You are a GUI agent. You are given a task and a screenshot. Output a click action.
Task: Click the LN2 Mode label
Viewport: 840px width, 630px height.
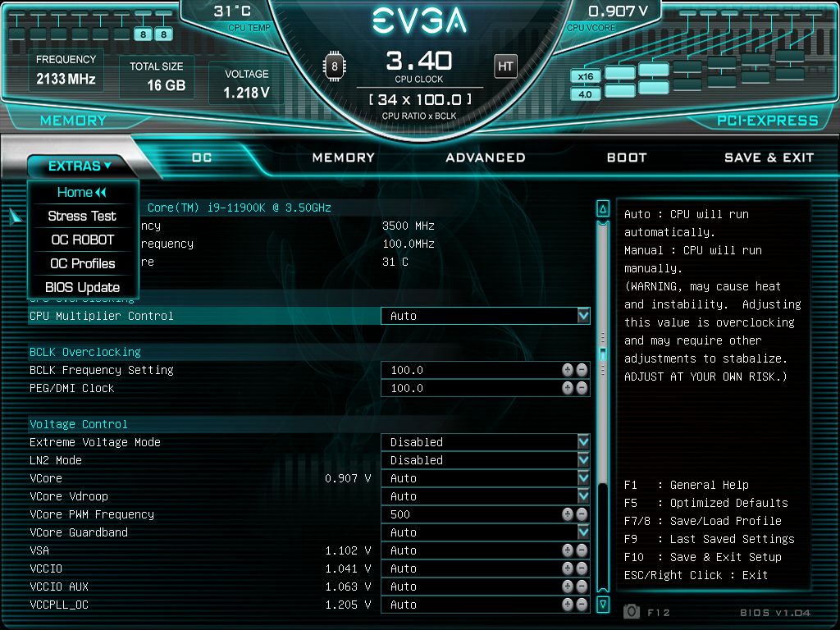click(x=56, y=460)
